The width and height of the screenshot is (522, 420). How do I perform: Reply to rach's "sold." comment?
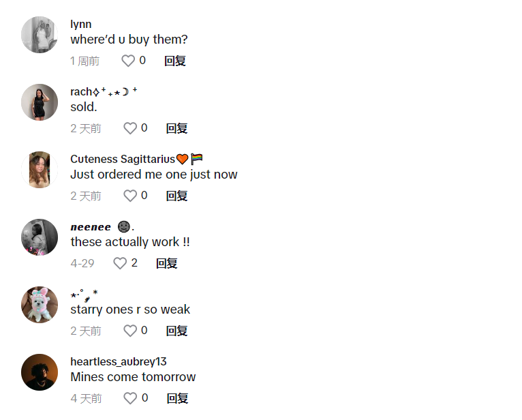point(177,128)
